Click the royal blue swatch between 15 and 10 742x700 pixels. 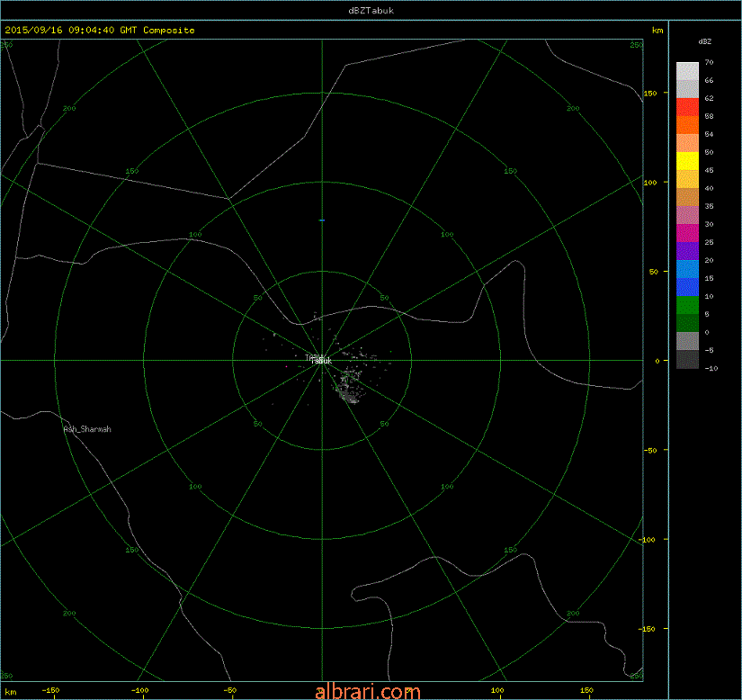(x=687, y=287)
